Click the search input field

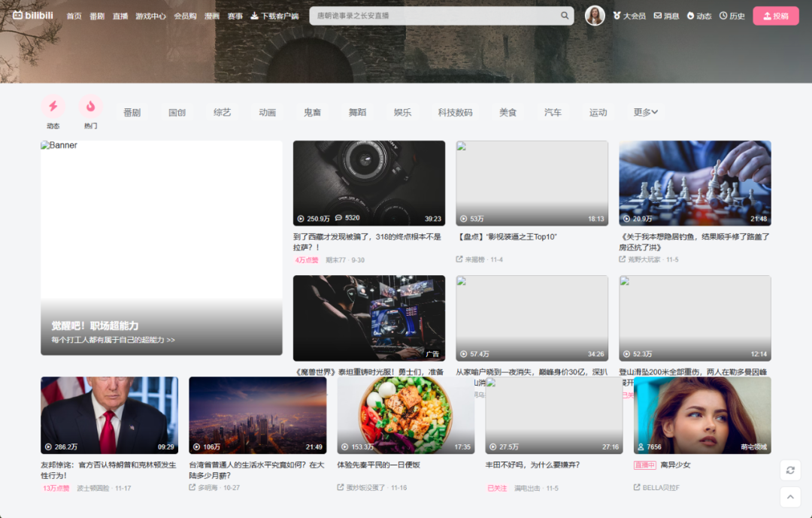pyautogui.click(x=432, y=16)
